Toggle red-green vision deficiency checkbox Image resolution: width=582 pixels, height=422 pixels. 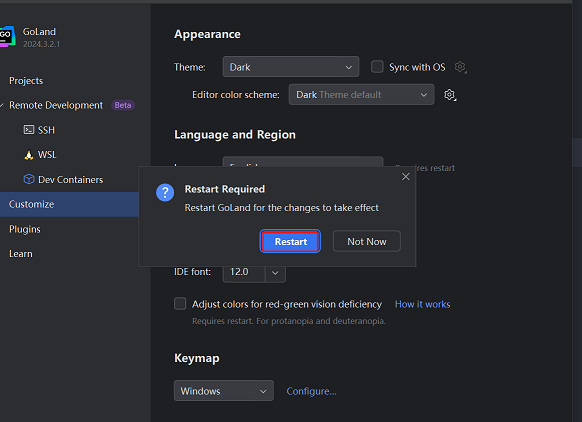click(180, 304)
